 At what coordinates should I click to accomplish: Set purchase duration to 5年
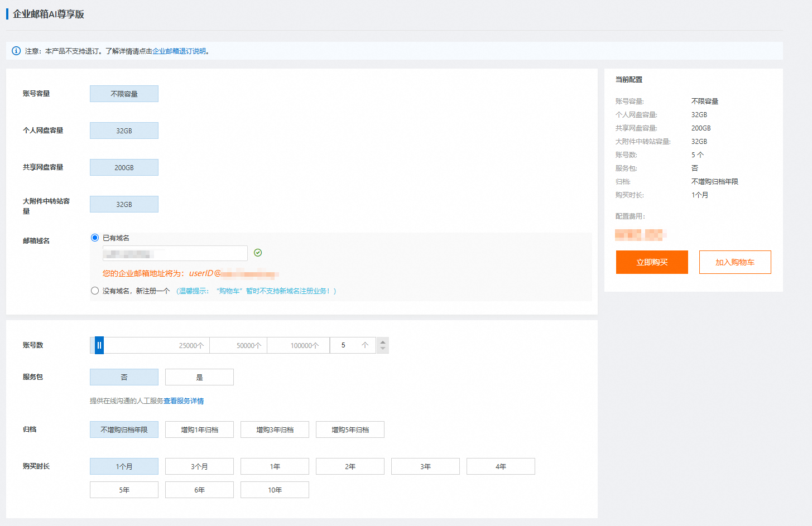tap(124, 490)
